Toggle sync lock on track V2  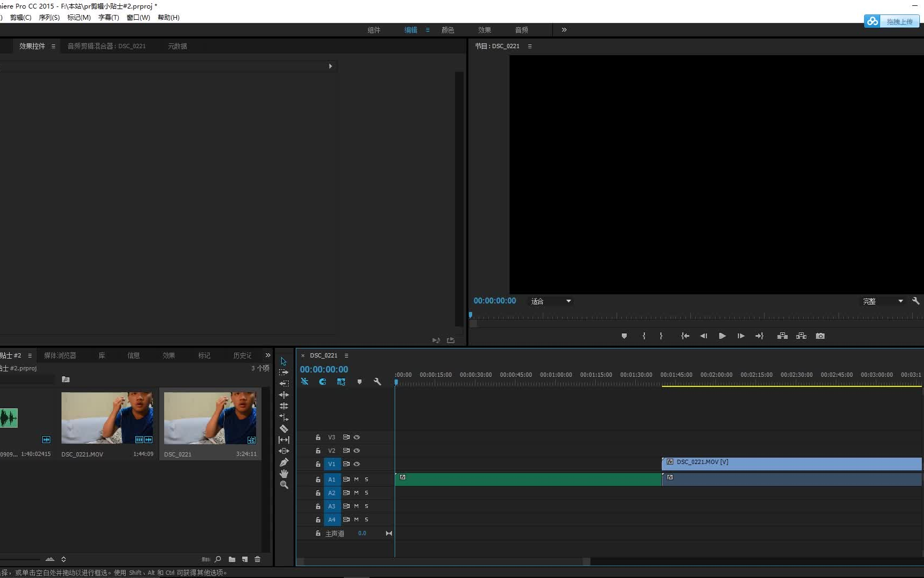346,451
